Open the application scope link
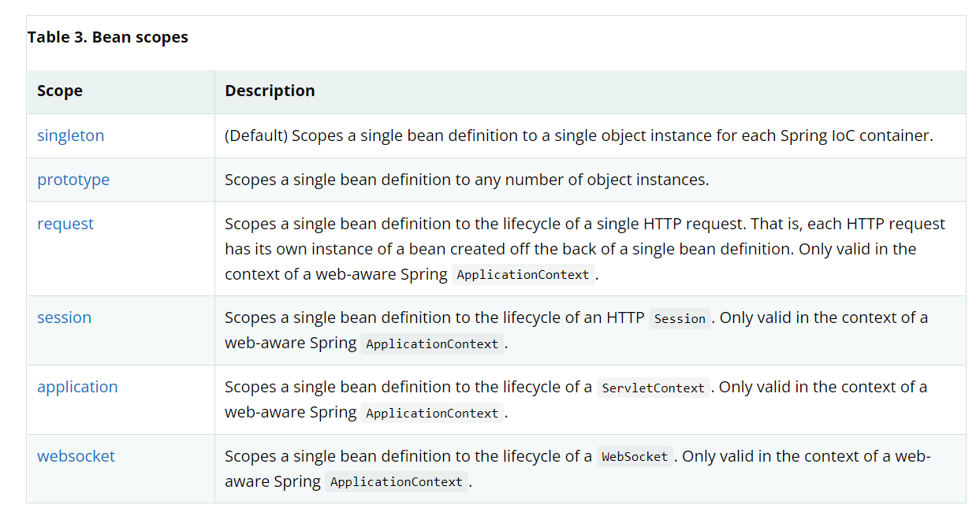The height and width of the screenshot is (516, 980). (x=77, y=387)
